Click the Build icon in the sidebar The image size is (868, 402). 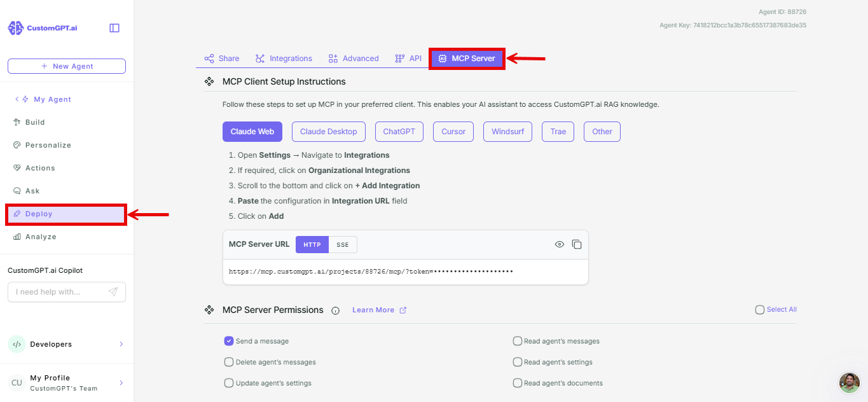pos(17,122)
